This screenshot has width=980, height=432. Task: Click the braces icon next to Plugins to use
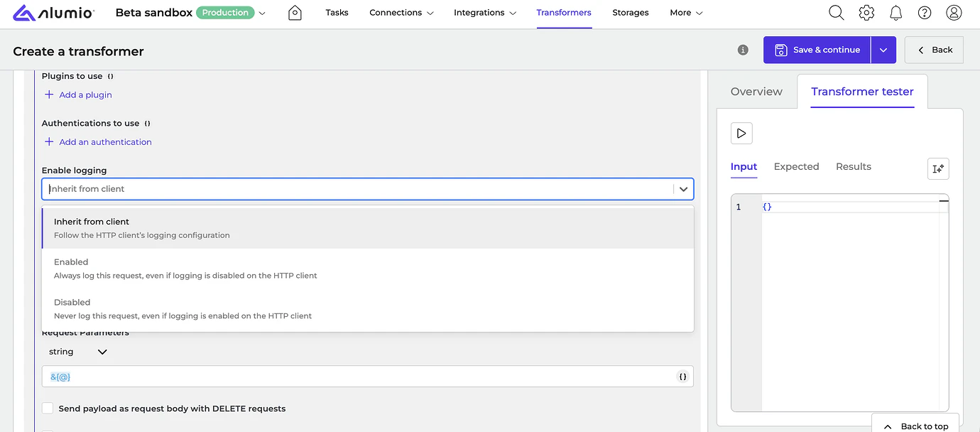(110, 76)
